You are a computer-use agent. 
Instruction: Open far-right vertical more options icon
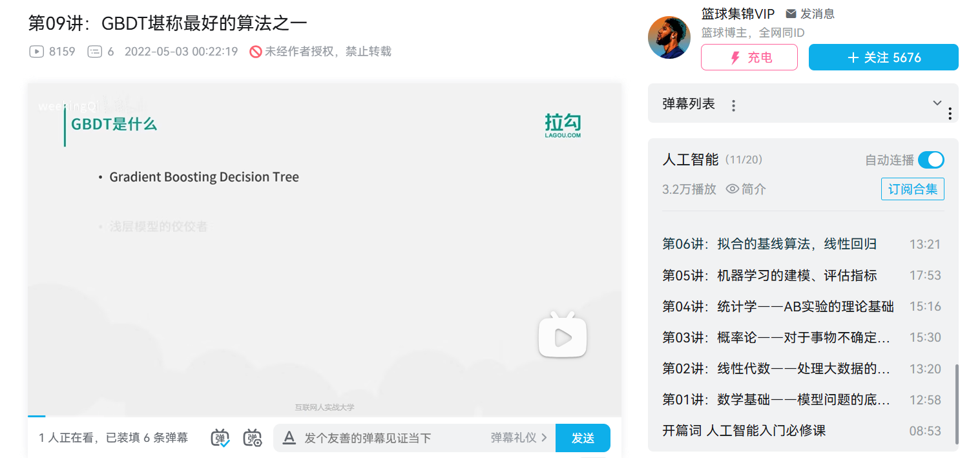click(950, 114)
